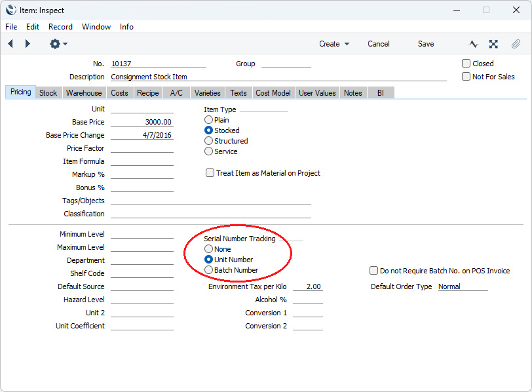Switch to the Stock tab
Image resolution: width=532 pixels, height=392 pixels.
(48, 93)
